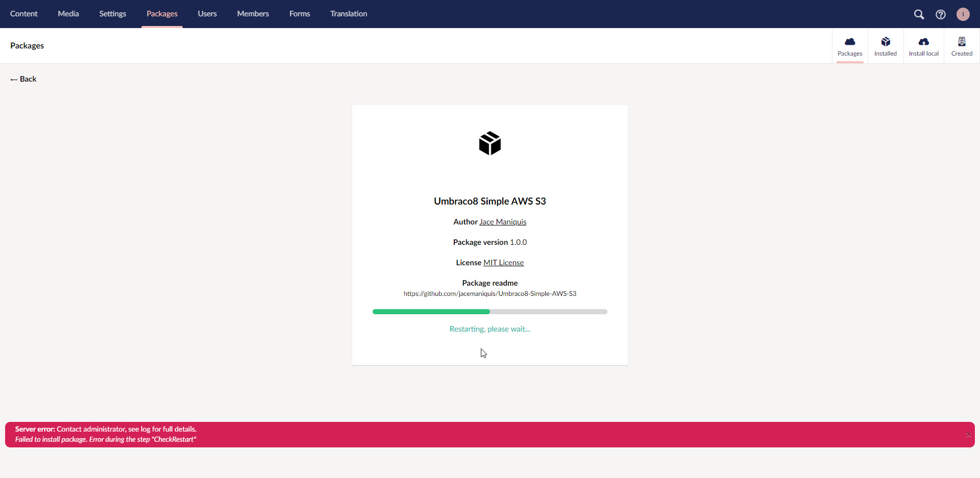980x478 pixels.
Task: Open the MIT License link
Action: 504,263
